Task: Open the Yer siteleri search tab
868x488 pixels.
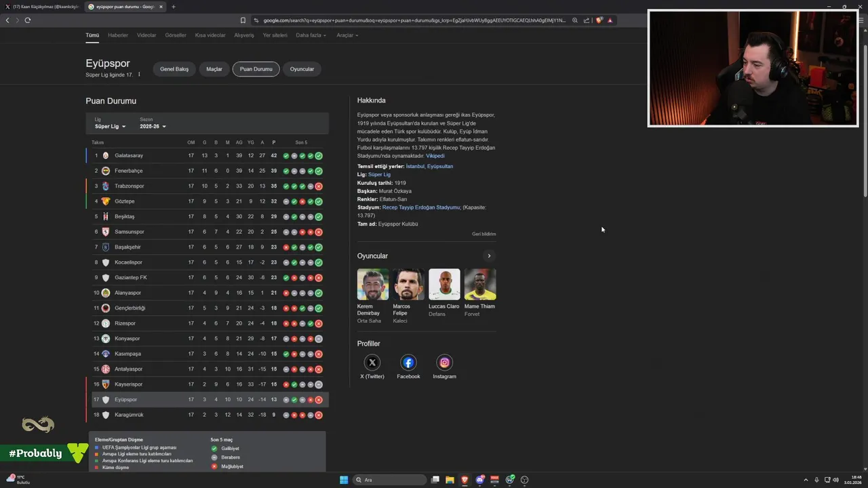Action: 275,35
